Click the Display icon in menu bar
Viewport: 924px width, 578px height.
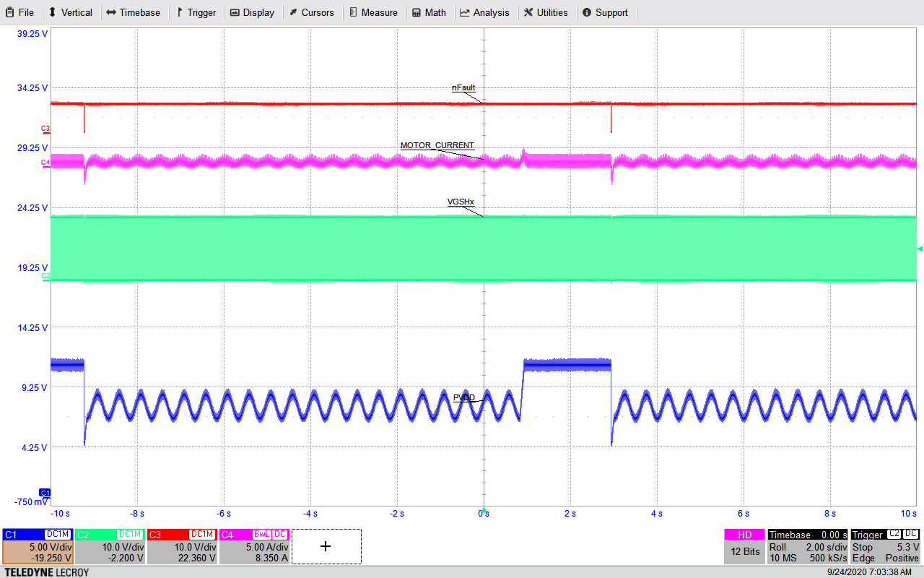(235, 12)
